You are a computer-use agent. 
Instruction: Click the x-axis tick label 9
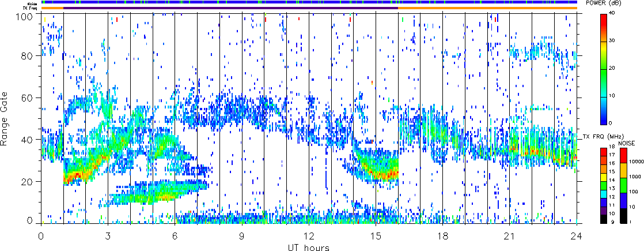[242, 237]
